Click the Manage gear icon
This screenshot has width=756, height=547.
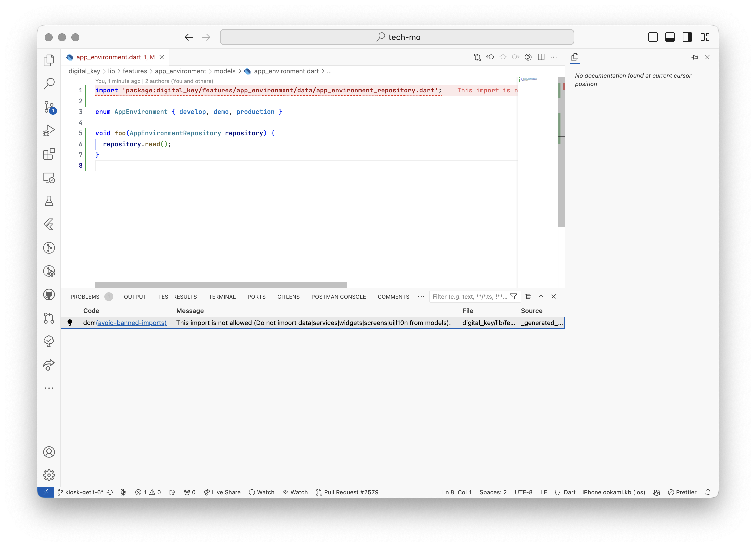tap(49, 475)
